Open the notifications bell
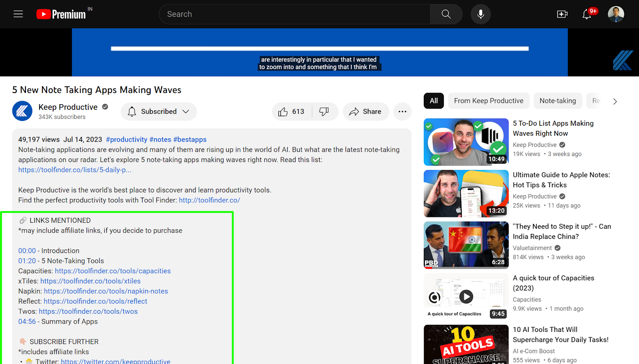 click(587, 14)
